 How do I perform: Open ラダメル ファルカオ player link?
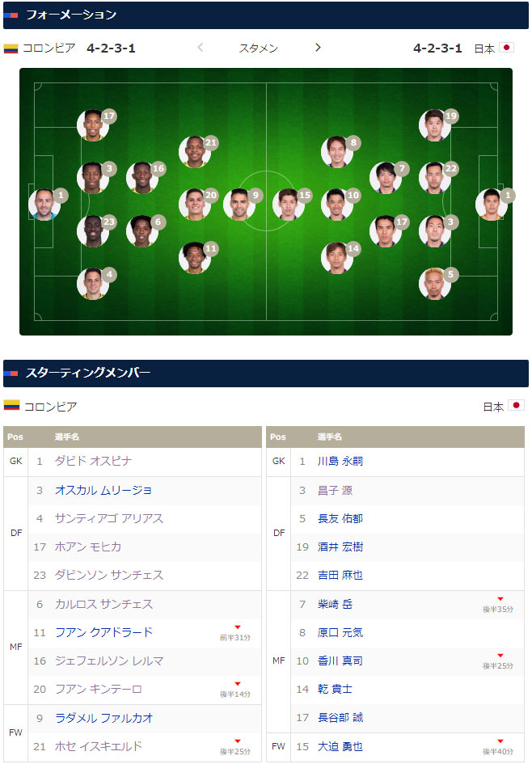103,718
